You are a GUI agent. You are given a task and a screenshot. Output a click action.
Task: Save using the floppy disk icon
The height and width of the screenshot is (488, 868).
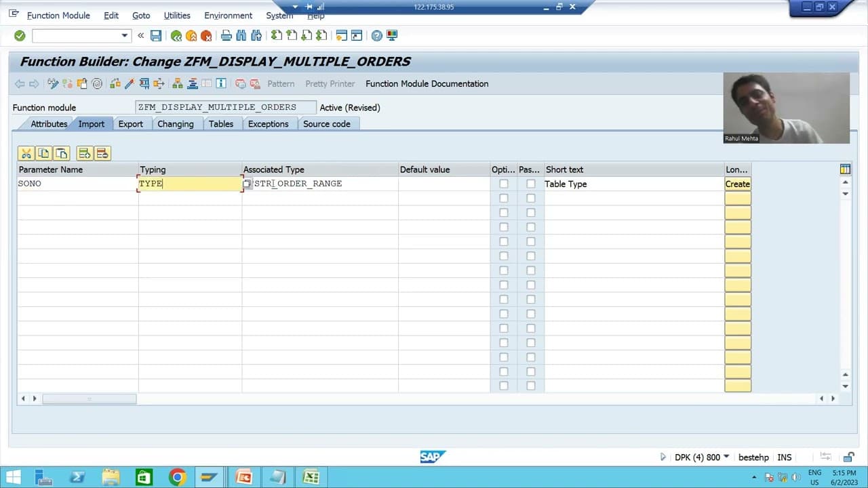point(156,35)
